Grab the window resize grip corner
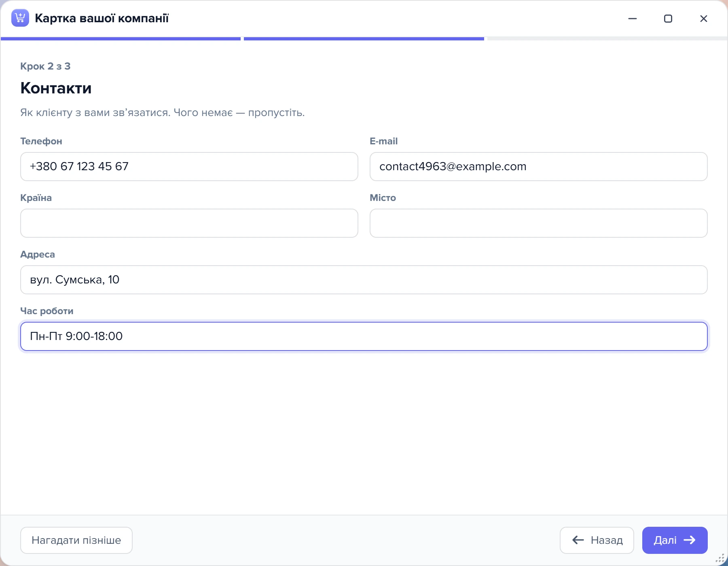Image resolution: width=728 pixels, height=566 pixels. click(720, 559)
